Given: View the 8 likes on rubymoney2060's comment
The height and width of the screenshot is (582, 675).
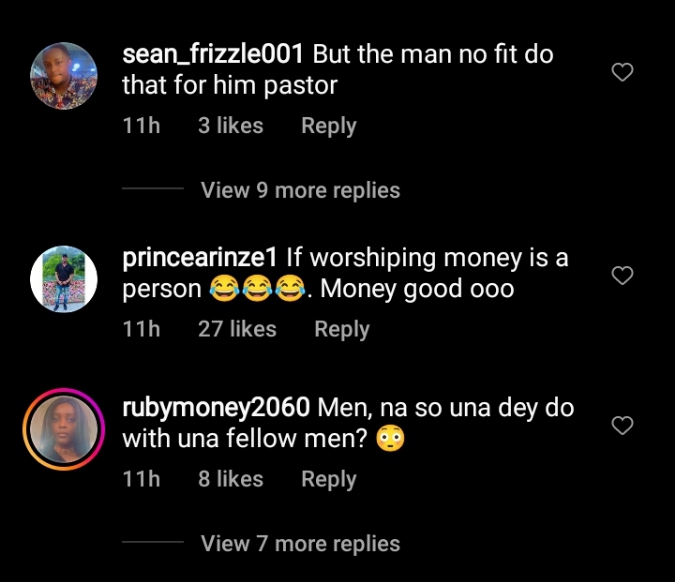Looking at the screenshot, I should (230, 480).
